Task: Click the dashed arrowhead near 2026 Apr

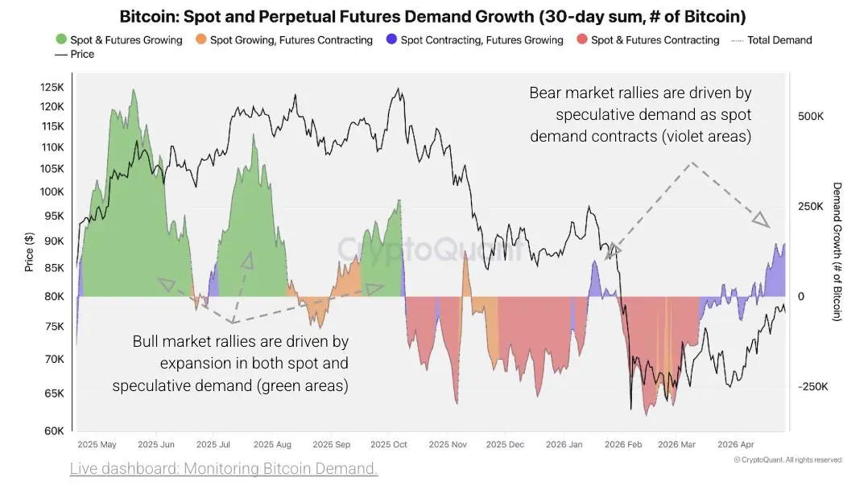Action: click(x=762, y=220)
